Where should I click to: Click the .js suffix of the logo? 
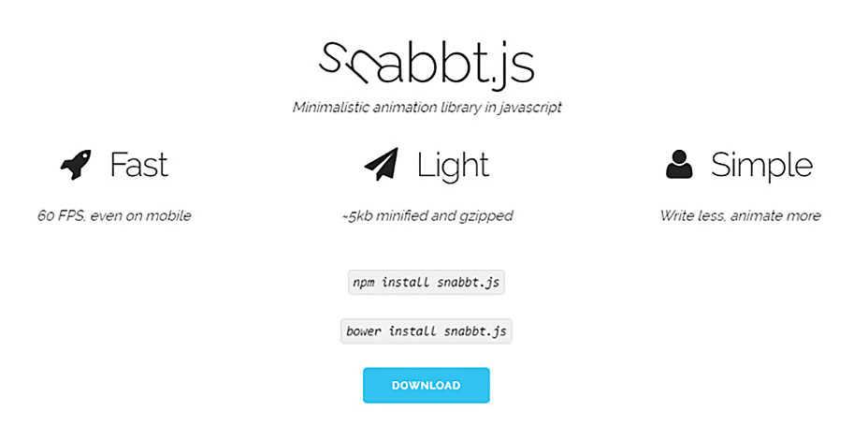(x=513, y=66)
